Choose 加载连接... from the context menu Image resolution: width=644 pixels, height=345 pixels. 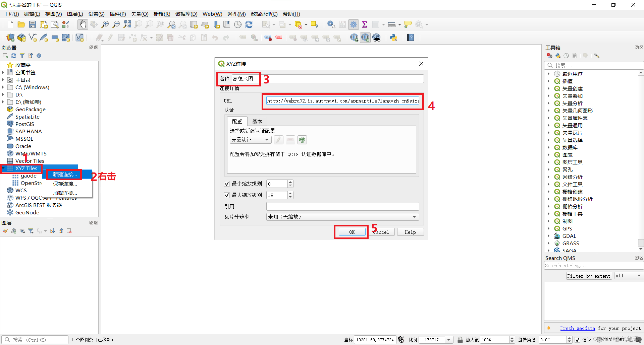65,193
